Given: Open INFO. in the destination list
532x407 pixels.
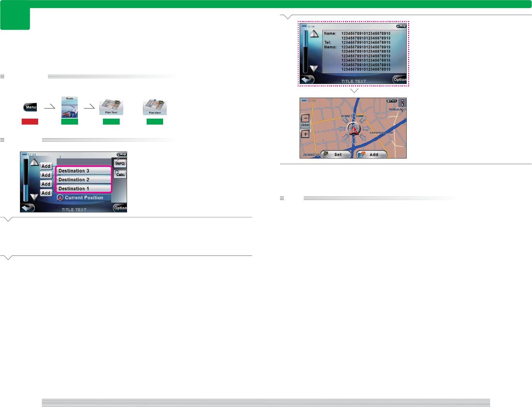Looking at the screenshot, I should [120, 163].
